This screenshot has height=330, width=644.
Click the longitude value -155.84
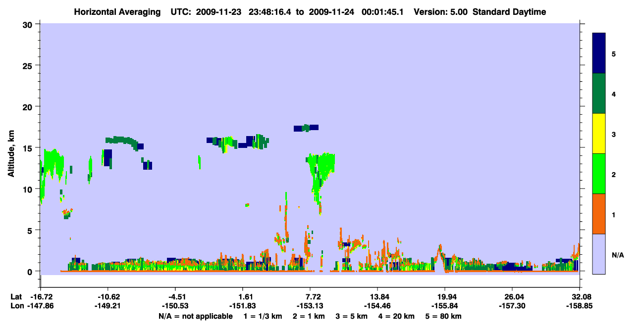pos(445,306)
